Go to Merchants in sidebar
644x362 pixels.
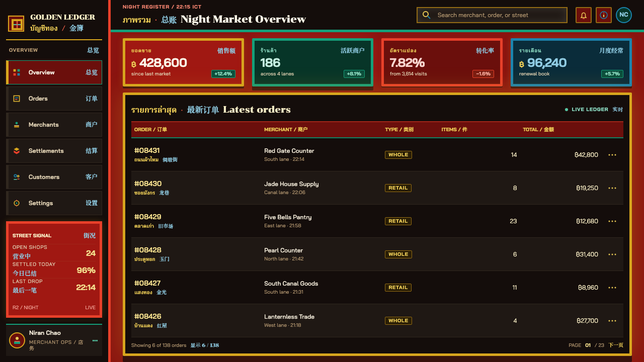(54, 125)
